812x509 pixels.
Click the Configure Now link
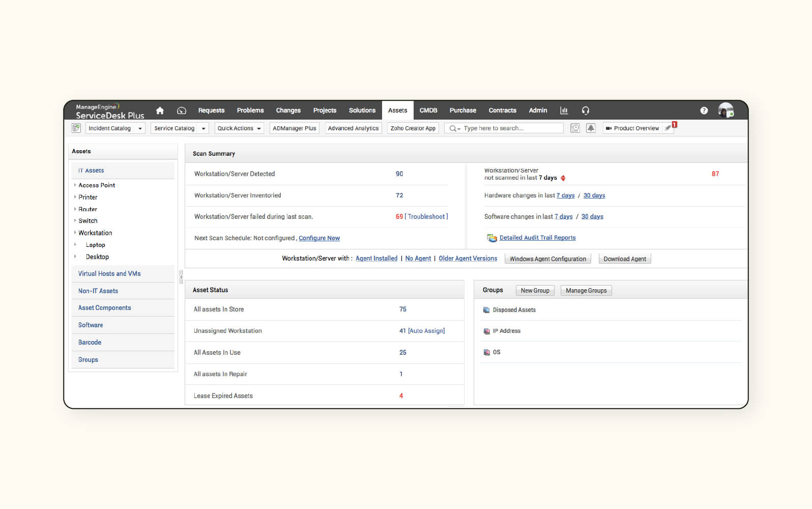point(319,238)
